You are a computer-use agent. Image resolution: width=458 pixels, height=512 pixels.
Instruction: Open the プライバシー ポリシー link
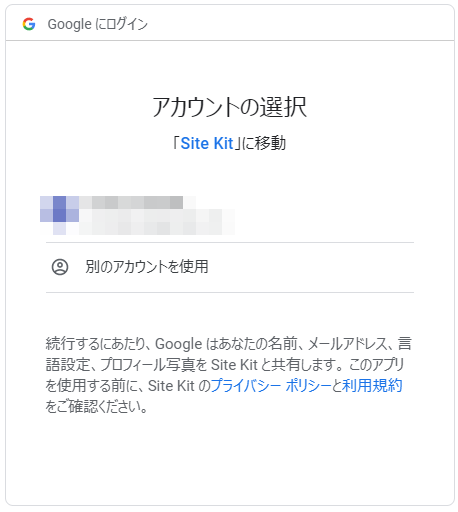[271, 386]
